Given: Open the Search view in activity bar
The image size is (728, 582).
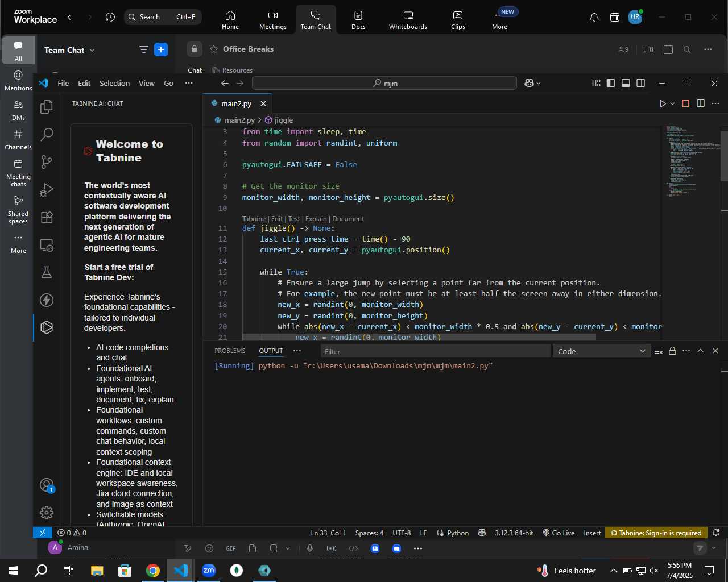Looking at the screenshot, I should 47,135.
